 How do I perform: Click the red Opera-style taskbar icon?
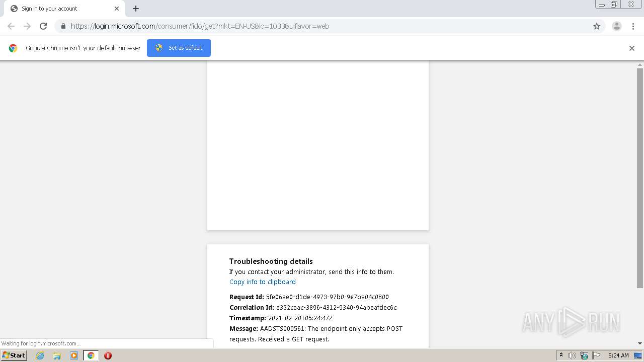[x=108, y=355]
